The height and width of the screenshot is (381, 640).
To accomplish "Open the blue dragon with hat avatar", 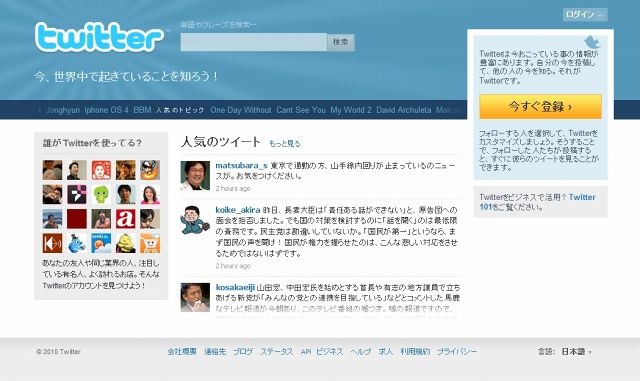I will [77, 243].
